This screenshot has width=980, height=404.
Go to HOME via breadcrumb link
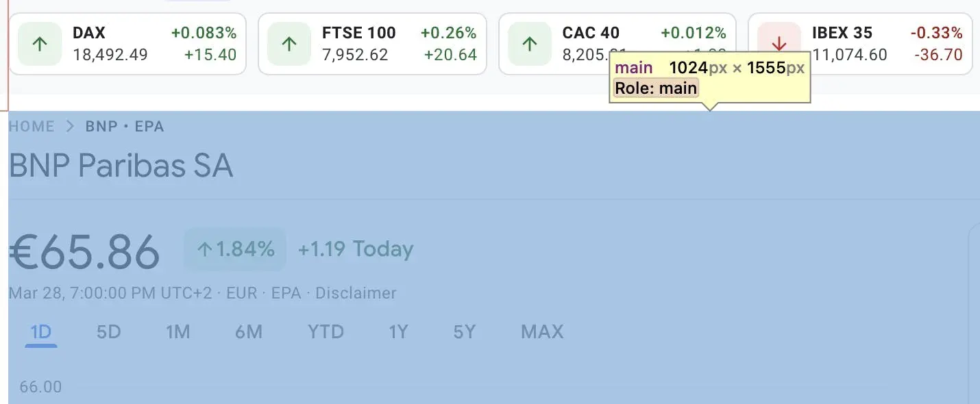click(x=32, y=127)
